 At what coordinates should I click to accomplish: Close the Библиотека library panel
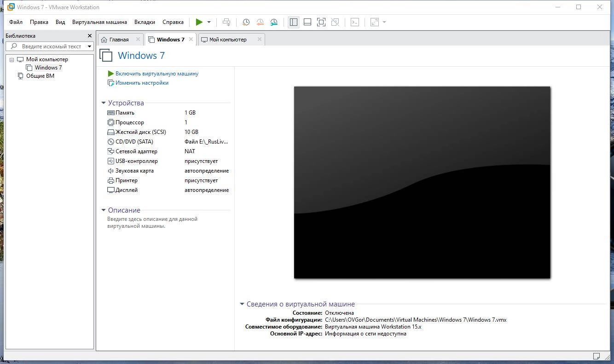click(90, 36)
